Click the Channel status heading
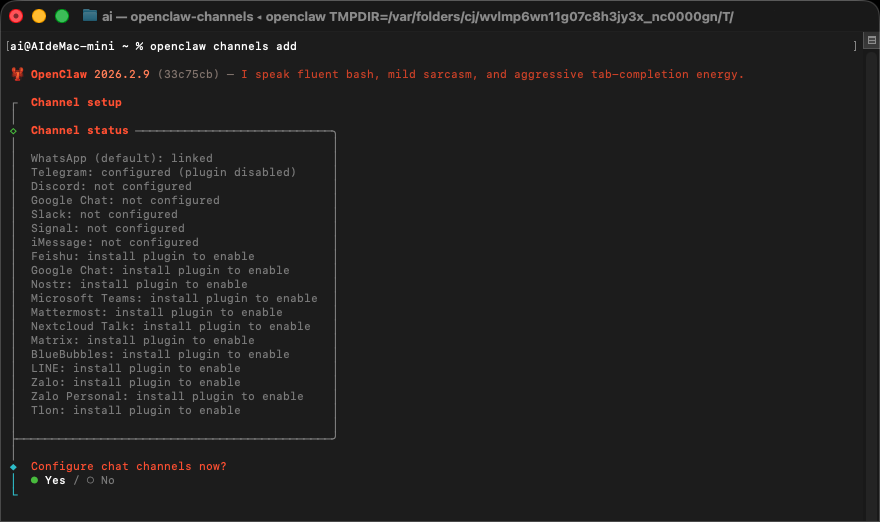880x522 pixels. pyautogui.click(x=79, y=131)
